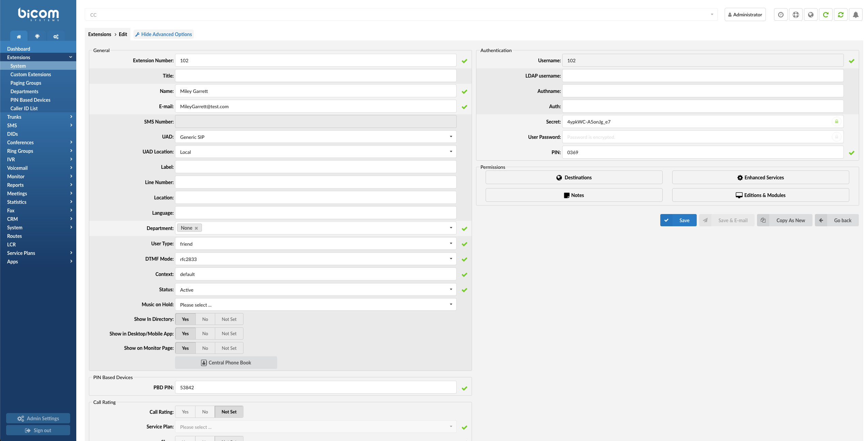Image resolution: width=868 pixels, height=441 pixels.
Task: Click the lock icon in Secret field
Action: pyautogui.click(x=836, y=121)
